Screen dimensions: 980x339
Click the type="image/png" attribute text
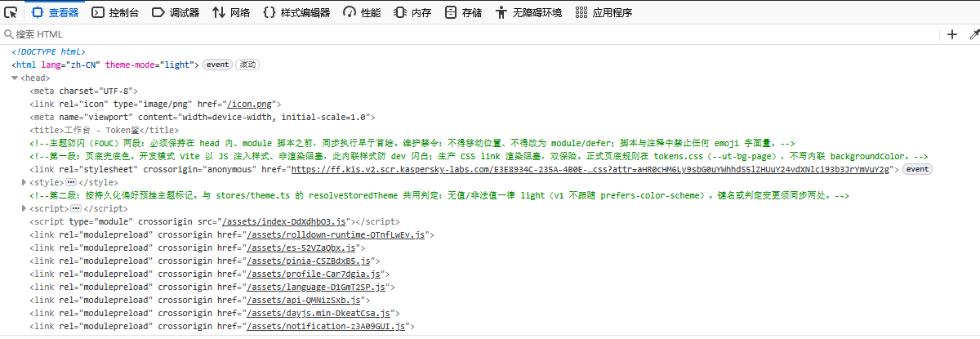click(151, 104)
